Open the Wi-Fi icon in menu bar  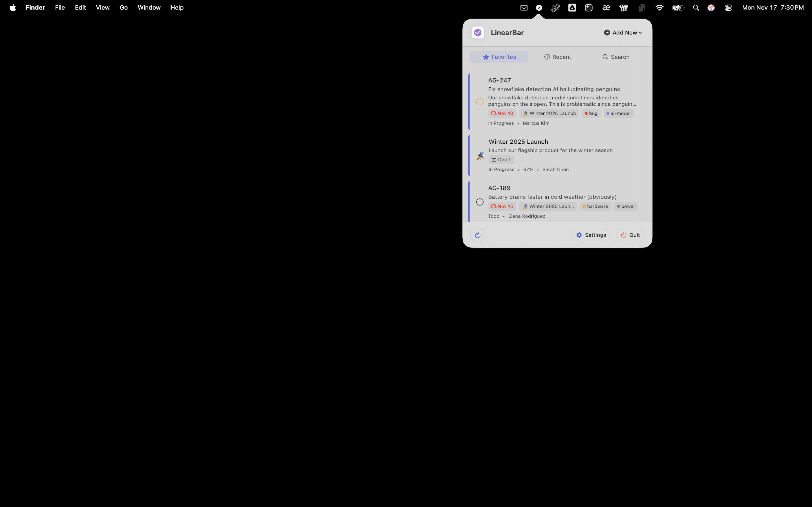(x=659, y=7)
